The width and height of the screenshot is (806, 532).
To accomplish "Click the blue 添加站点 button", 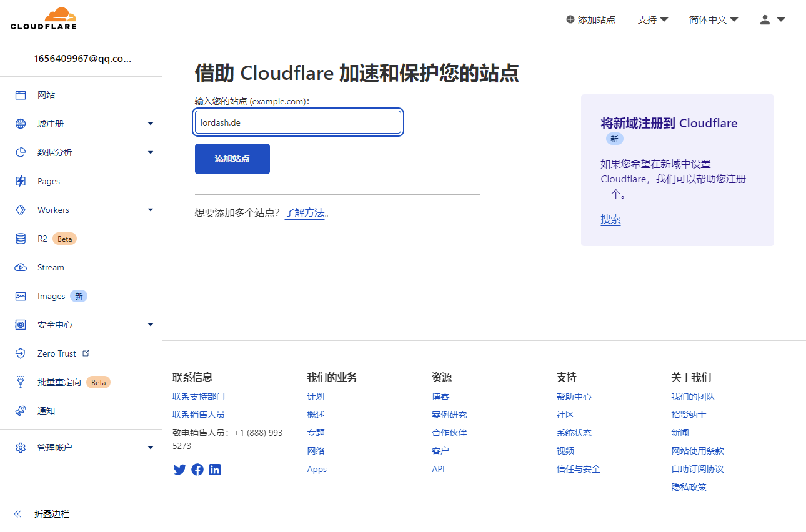I will 232,159.
